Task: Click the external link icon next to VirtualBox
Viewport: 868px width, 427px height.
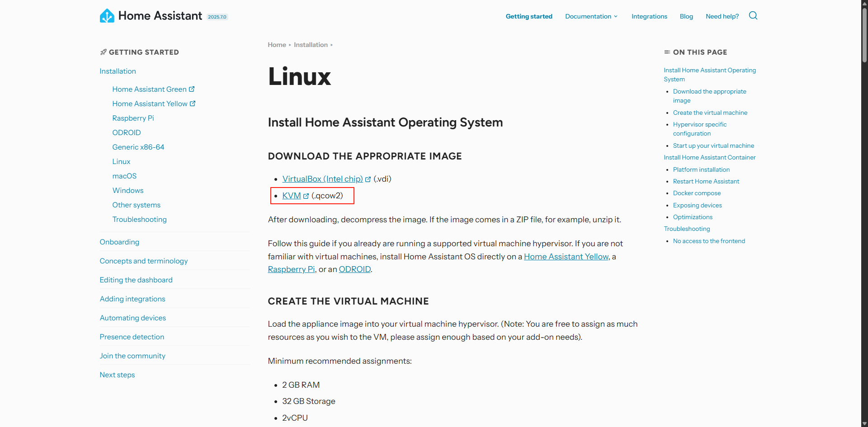Action: coord(368,179)
